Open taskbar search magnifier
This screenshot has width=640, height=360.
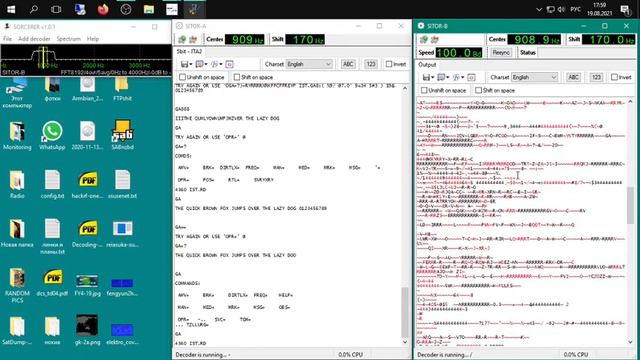34,9
